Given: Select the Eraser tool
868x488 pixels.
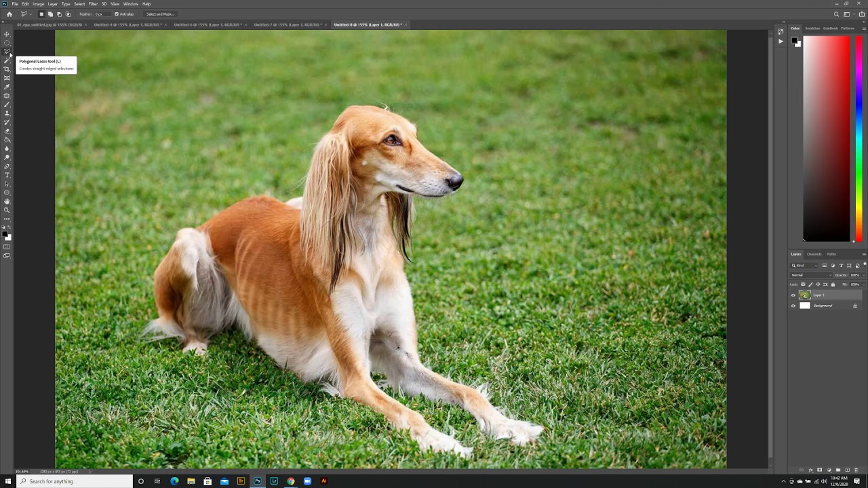Looking at the screenshot, I should coord(7,131).
